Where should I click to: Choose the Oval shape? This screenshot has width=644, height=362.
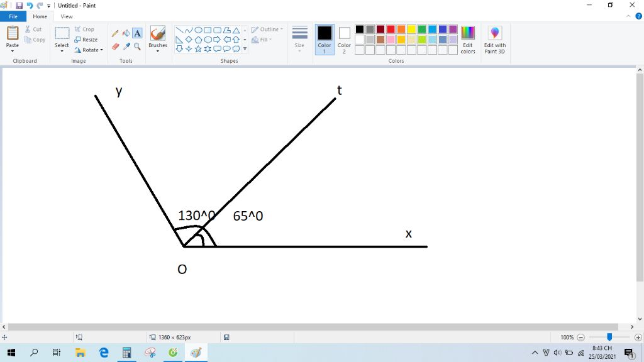click(x=198, y=30)
